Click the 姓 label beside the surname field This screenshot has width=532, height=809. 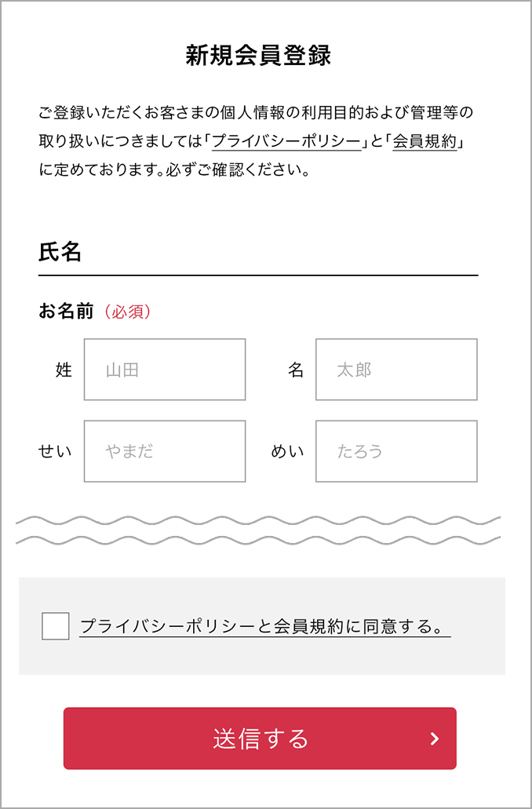64,370
